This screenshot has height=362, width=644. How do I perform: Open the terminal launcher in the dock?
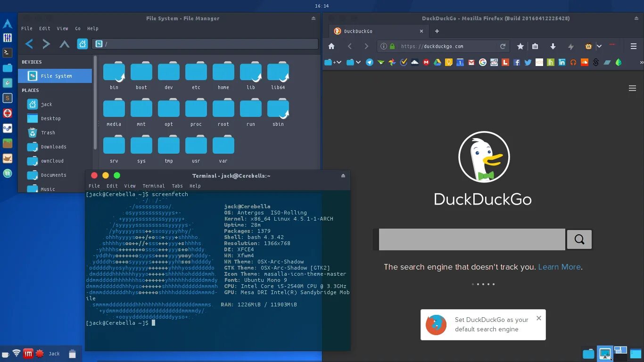[7, 52]
